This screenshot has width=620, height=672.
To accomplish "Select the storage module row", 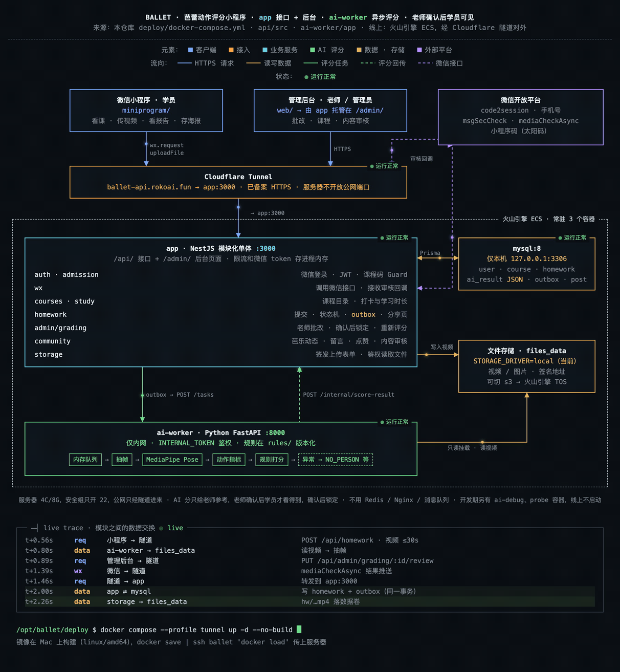I will tap(221, 354).
